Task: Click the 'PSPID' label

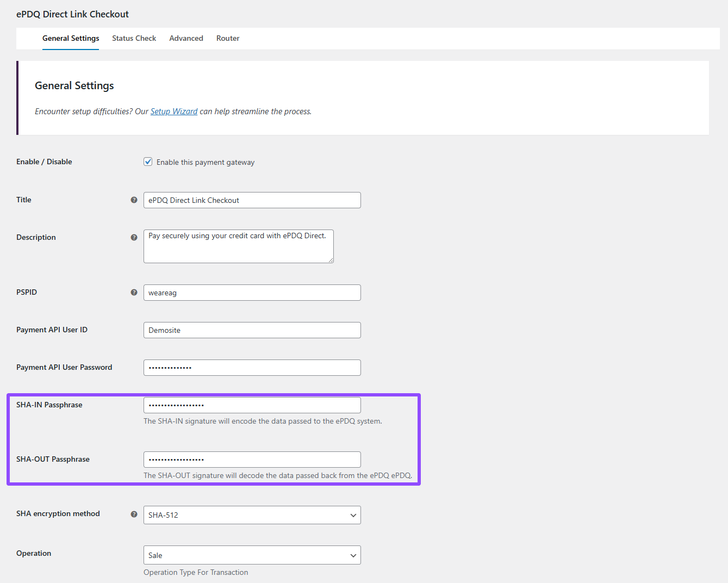Action: (27, 293)
